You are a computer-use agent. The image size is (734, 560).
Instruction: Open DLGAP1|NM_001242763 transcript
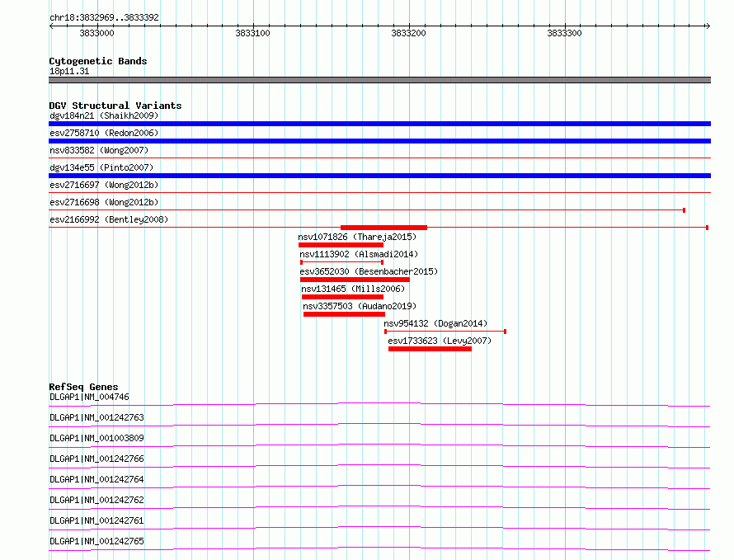pos(96,417)
